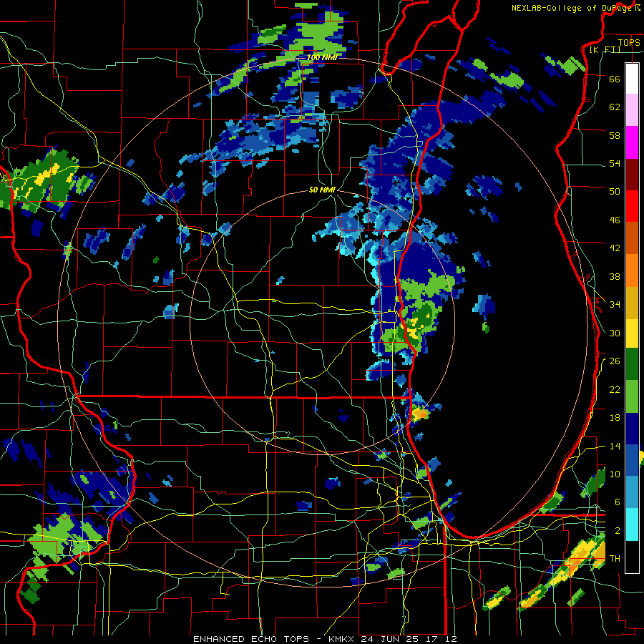This screenshot has height=644, width=644.
Task: Click the light pink legend swatch
Action: 632,109
